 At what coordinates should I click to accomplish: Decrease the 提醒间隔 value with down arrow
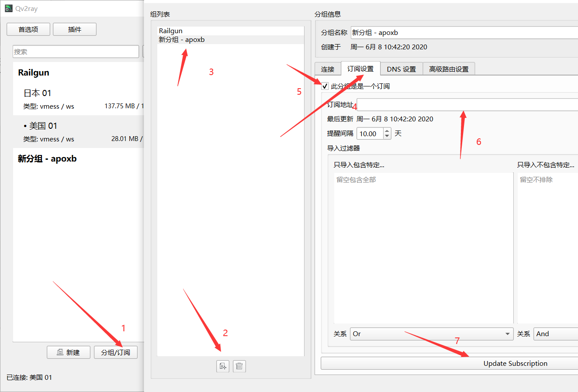tap(387, 136)
